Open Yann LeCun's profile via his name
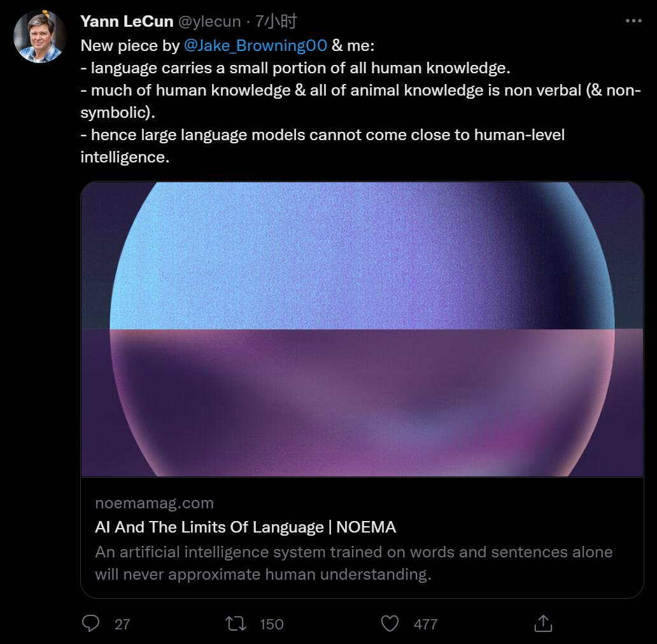The image size is (657, 644). (126, 20)
